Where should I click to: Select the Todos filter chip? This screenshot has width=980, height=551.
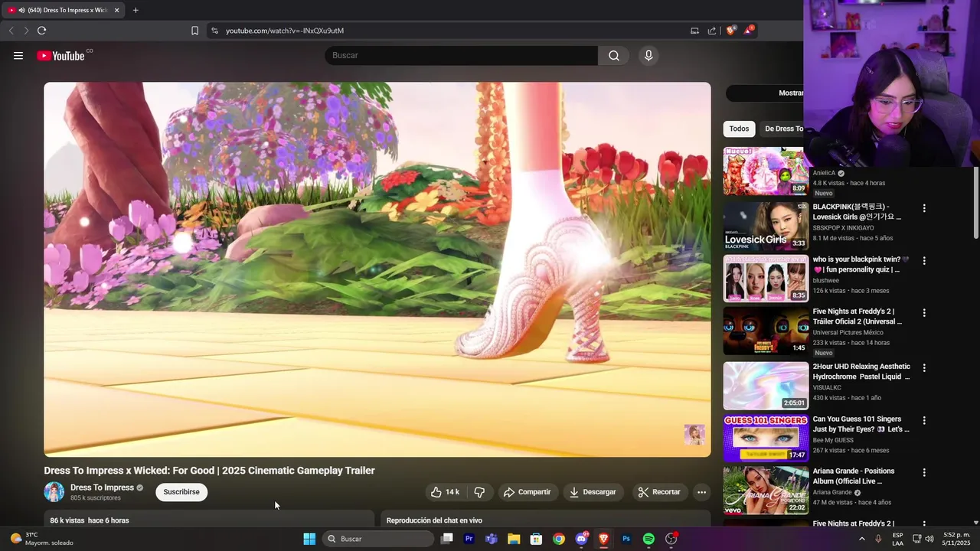[739, 129]
